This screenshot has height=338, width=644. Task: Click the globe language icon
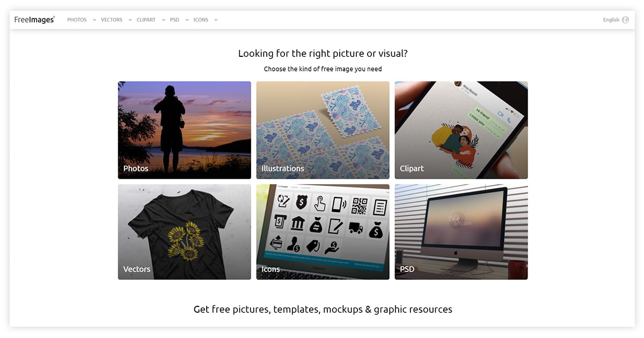(625, 20)
